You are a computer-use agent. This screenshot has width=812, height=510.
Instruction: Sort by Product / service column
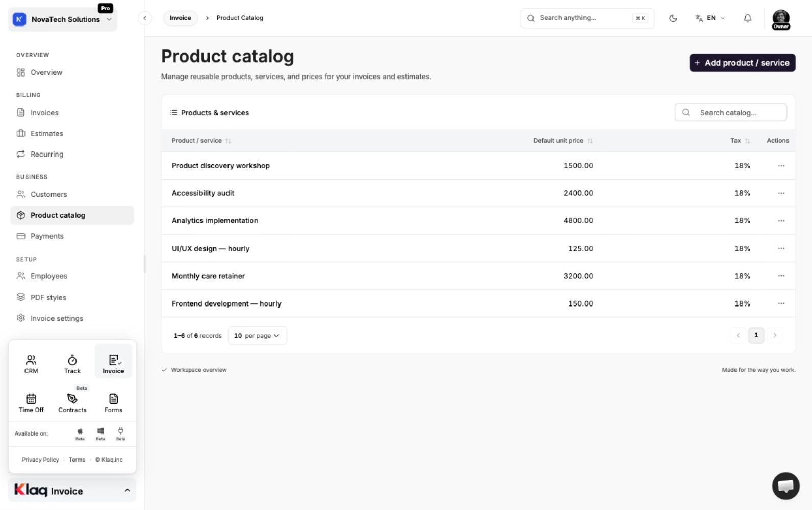click(201, 141)
